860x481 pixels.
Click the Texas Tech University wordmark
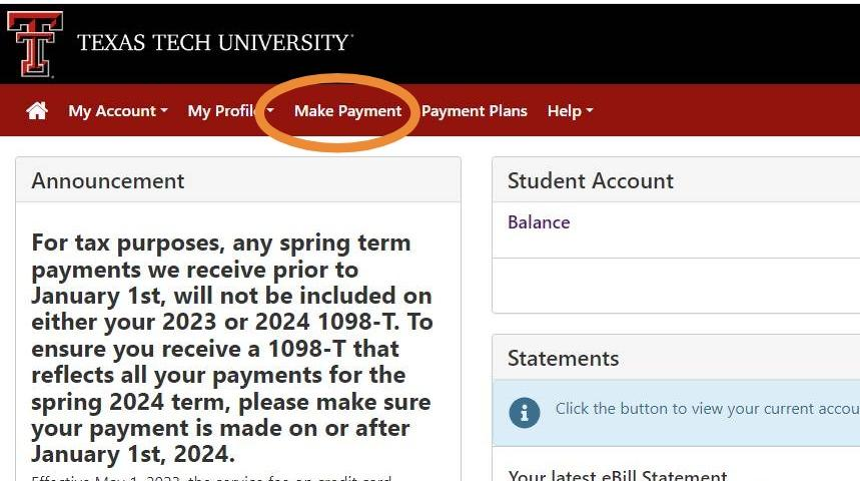pyautogui.click(x=214, y=43)
